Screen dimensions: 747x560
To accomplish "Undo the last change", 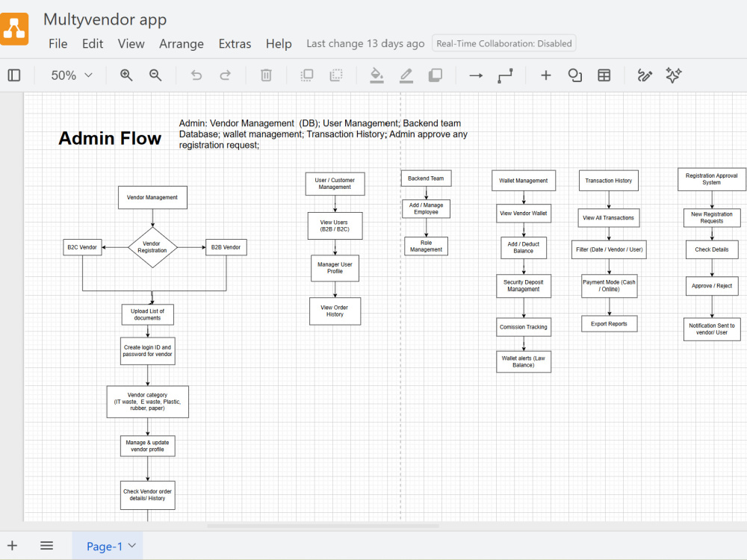I will [196, 75].
